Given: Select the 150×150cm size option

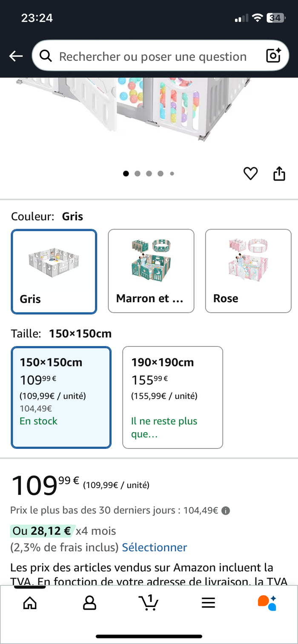Looking at the screenshot, I should click(x=61, y=397).
